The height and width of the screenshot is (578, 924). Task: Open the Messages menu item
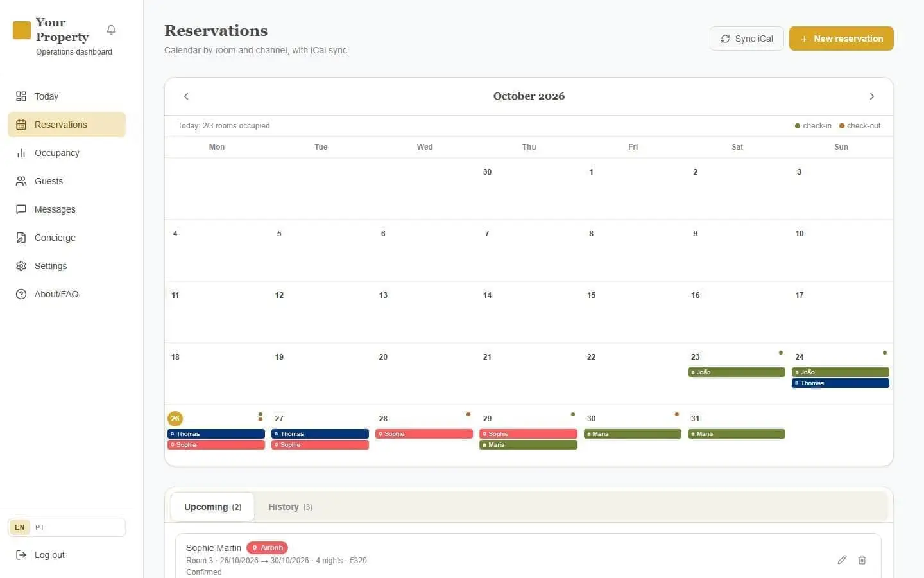click(x=67, y=209)
